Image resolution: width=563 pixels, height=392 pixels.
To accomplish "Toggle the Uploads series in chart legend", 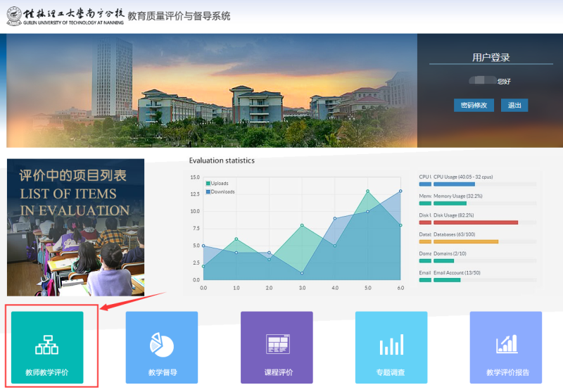I will coord(218,183).
